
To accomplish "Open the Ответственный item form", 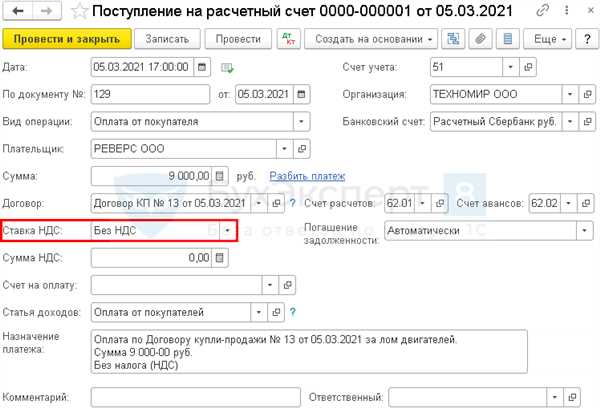I will [572, 397].
